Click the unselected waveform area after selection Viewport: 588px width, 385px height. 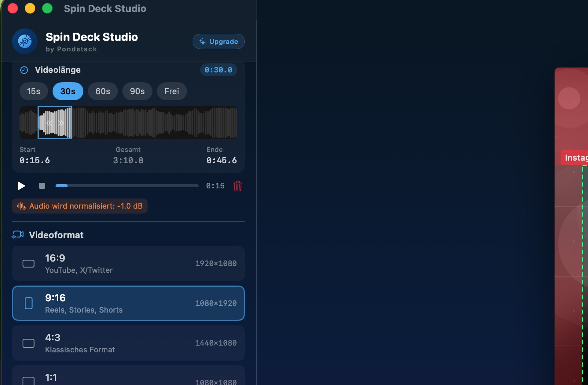pos(154,123)
